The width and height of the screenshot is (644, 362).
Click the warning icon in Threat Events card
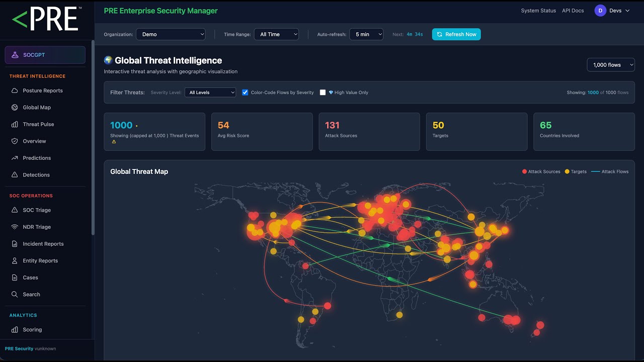click(x=114, y=142)
